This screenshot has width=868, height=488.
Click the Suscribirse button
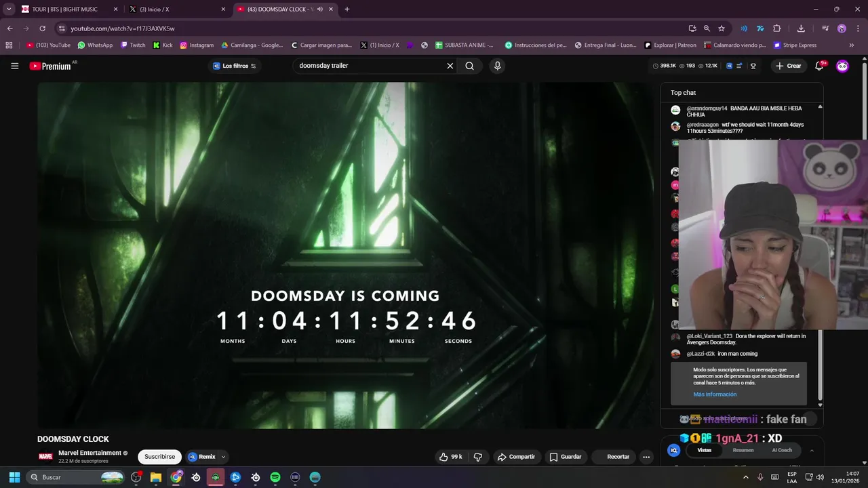pos(159,457)
